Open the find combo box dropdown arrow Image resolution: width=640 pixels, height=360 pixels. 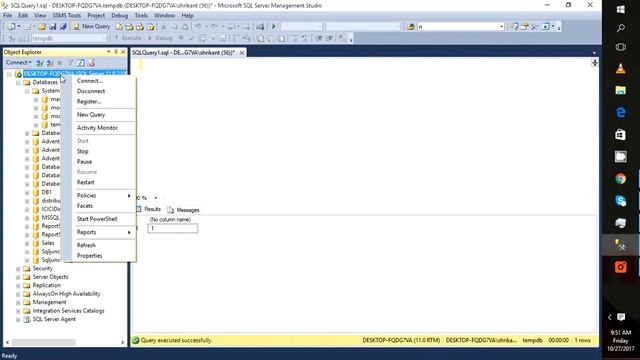[x=501, y=27]
